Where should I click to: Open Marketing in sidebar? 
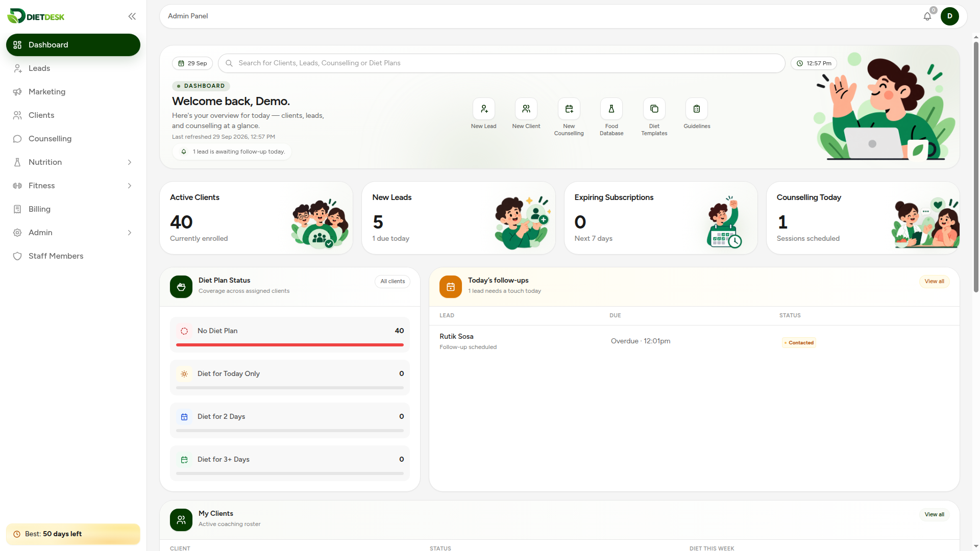[73, 92]
